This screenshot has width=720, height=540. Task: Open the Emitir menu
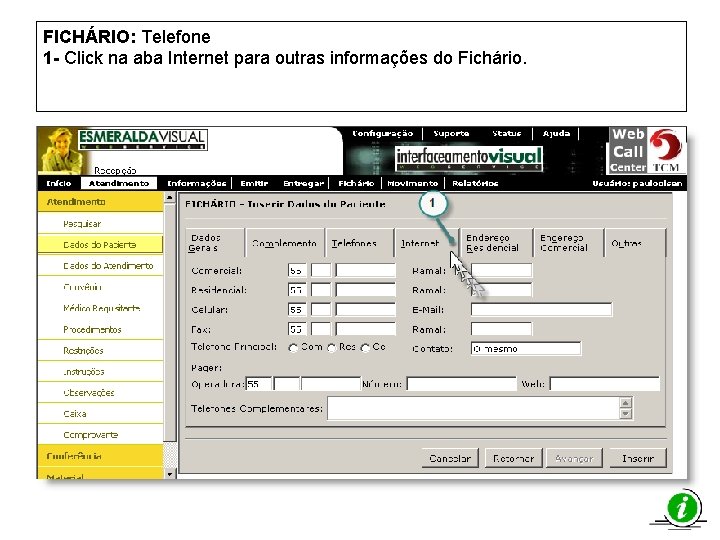point(254,183)
